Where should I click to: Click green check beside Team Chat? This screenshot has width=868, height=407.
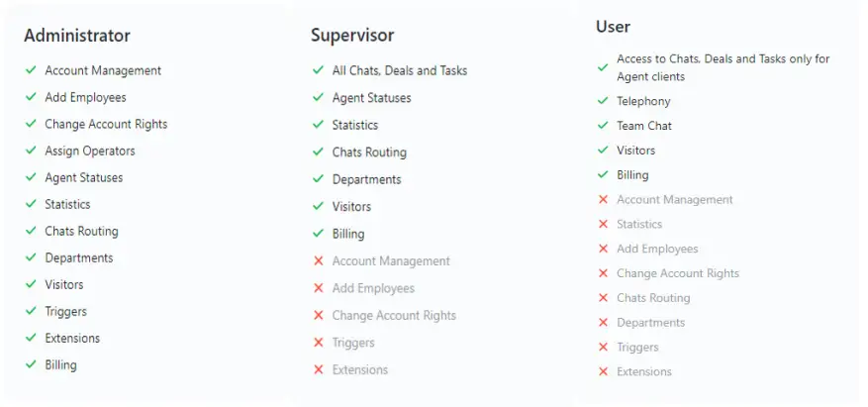(x=603, y=125)
